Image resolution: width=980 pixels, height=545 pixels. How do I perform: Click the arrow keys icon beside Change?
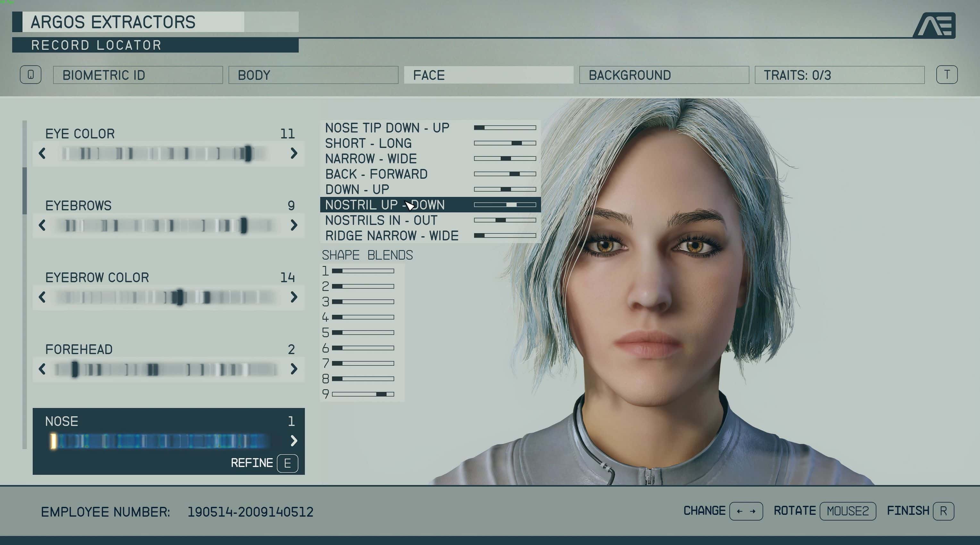746,511
